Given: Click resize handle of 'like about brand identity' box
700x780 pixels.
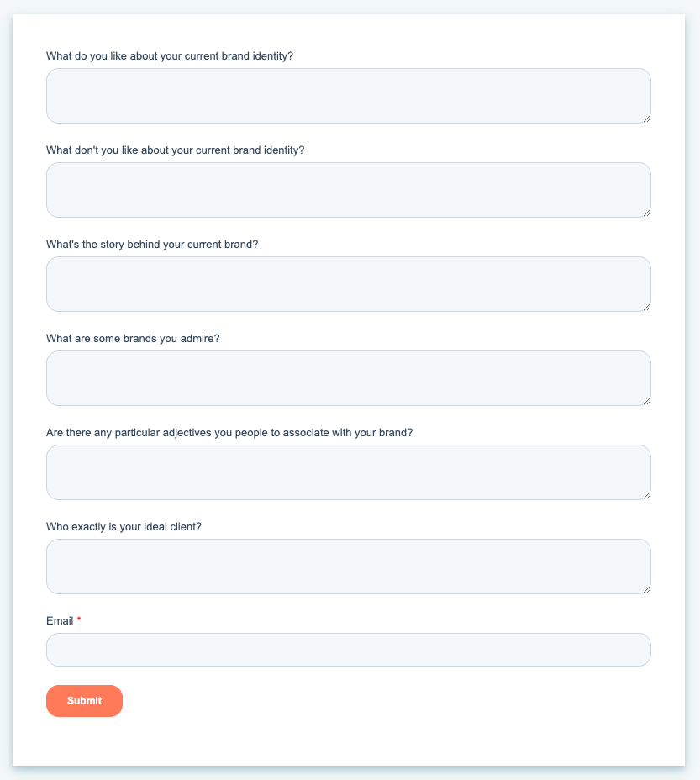Looking at the screenshot, I should coord(646,119).
